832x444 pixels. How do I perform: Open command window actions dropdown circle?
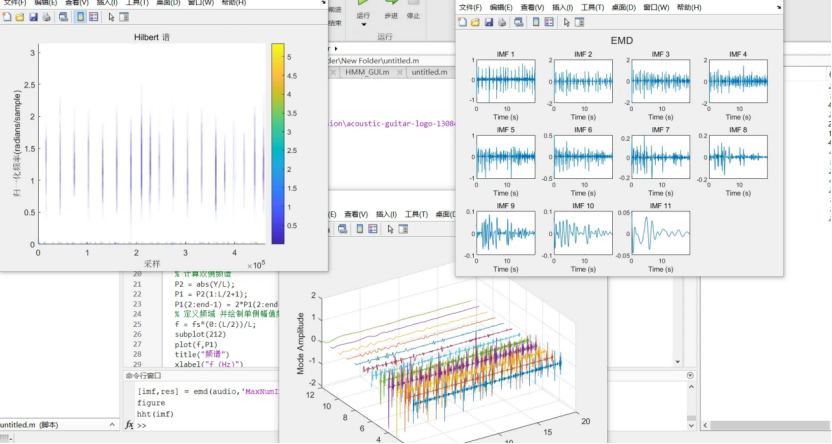tap(690, 376)
